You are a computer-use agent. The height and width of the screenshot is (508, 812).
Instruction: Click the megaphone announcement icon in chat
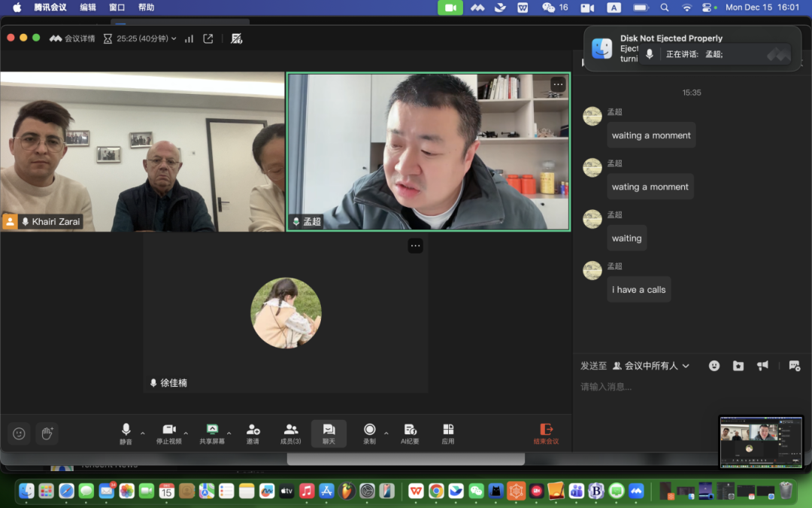[x=763, y=366]
